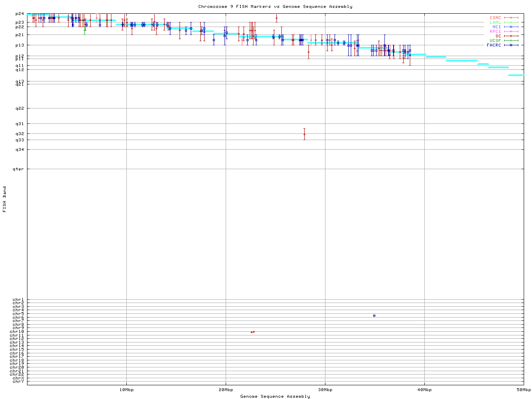
Task: Click the Genome Sequence Assembly x-axis title
Action: click(x=275, y=397)
